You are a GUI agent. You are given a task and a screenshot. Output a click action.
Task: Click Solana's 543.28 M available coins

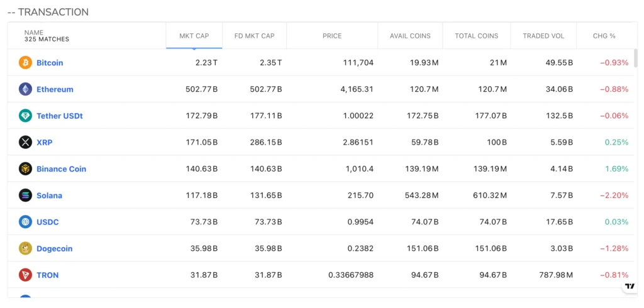point(421,195)
